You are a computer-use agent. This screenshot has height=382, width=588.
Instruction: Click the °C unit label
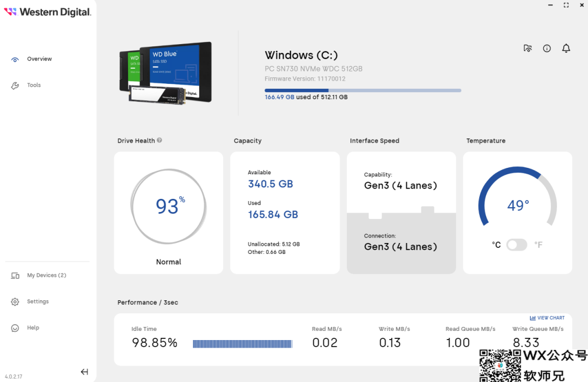496,245
